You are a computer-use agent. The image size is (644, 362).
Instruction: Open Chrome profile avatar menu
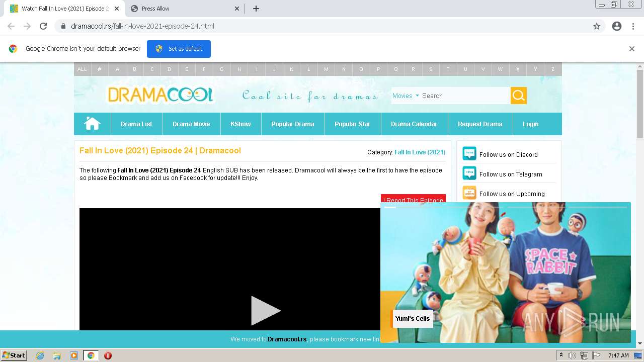click(x=617, y=26)
